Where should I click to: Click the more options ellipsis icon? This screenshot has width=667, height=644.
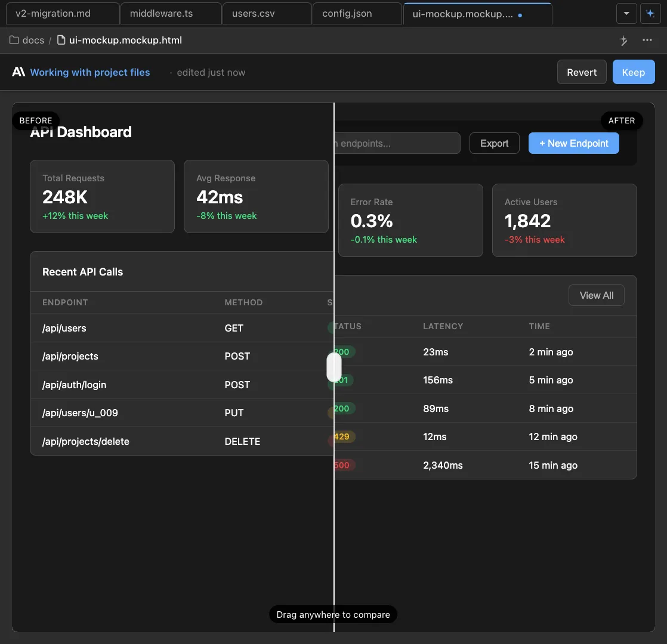tap(647, 41)
